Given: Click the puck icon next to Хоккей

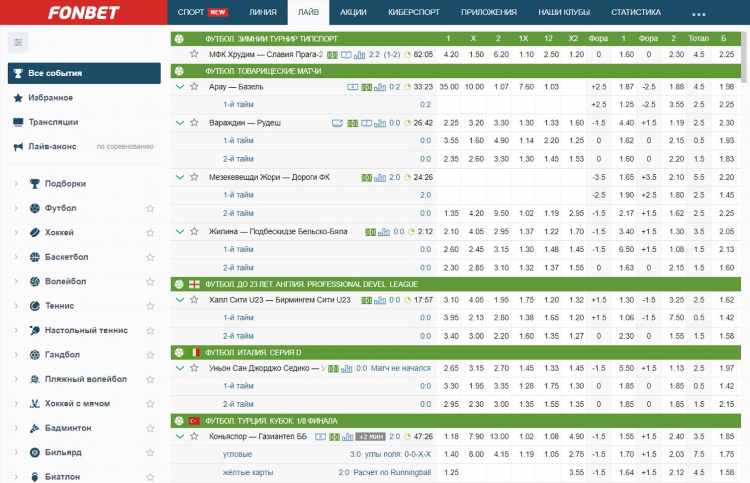Looking at the screenshot, I should click(34, 232).
